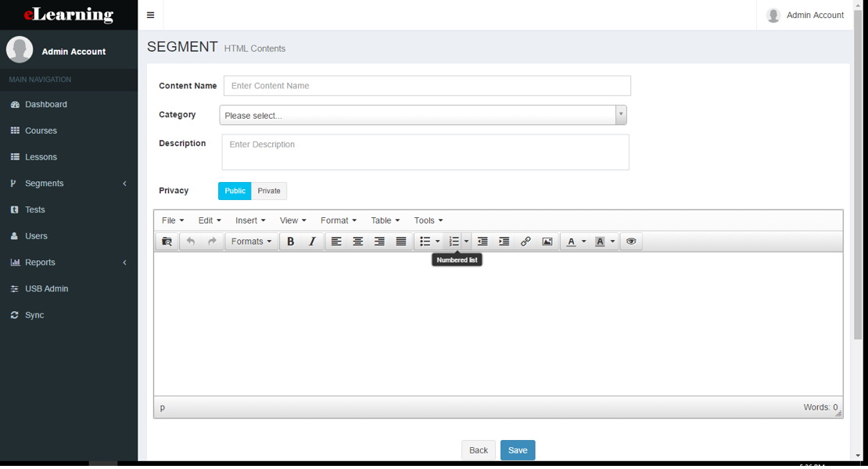Insert a link using the chain icon
The width and height of the screenshot is (868, 469).
tap(525, 241)
